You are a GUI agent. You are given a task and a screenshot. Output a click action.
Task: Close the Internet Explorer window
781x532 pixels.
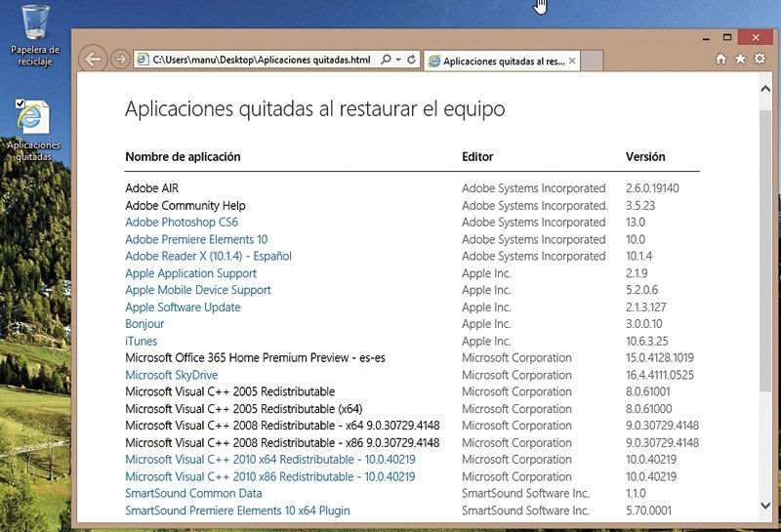[756, 37]
